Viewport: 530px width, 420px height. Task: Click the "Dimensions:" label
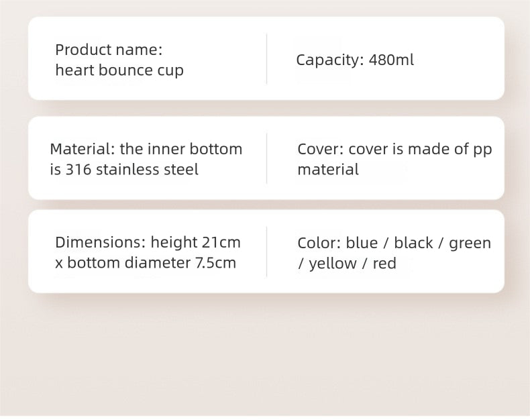tap(100, 242)
